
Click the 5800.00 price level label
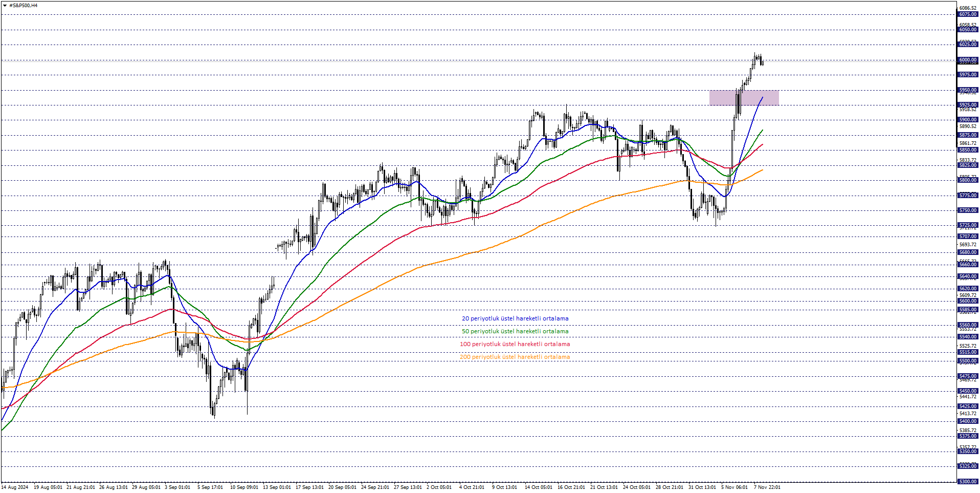pos(968,180)
